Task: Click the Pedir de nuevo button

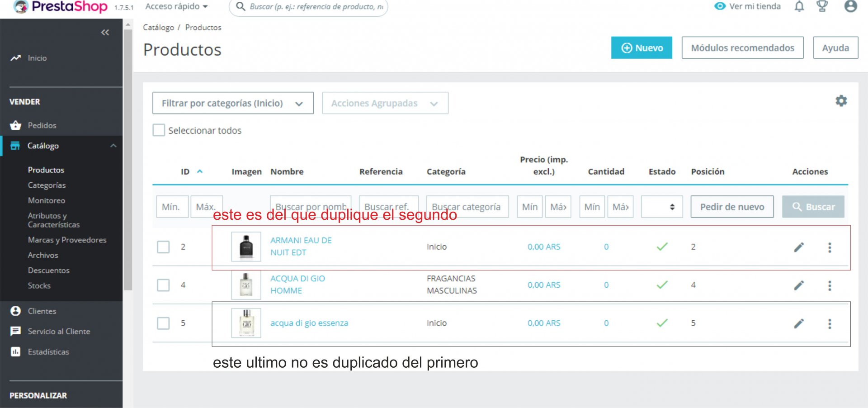Action: [x=732, y=207]
